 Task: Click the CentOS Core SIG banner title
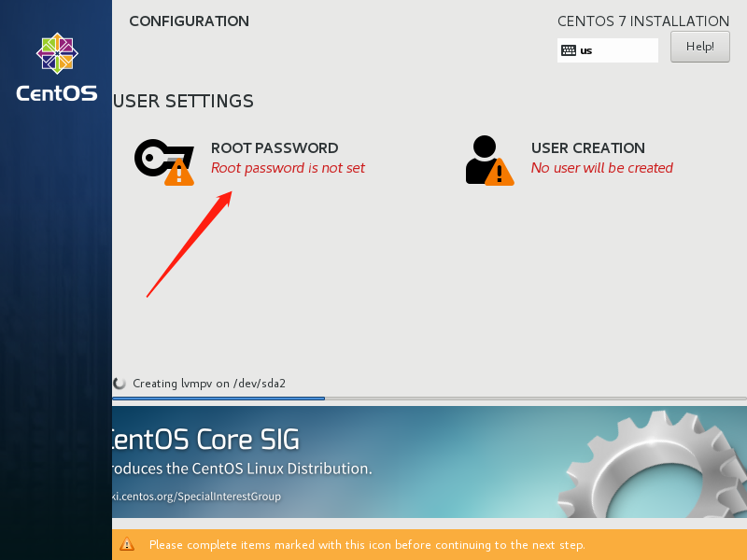205,439
